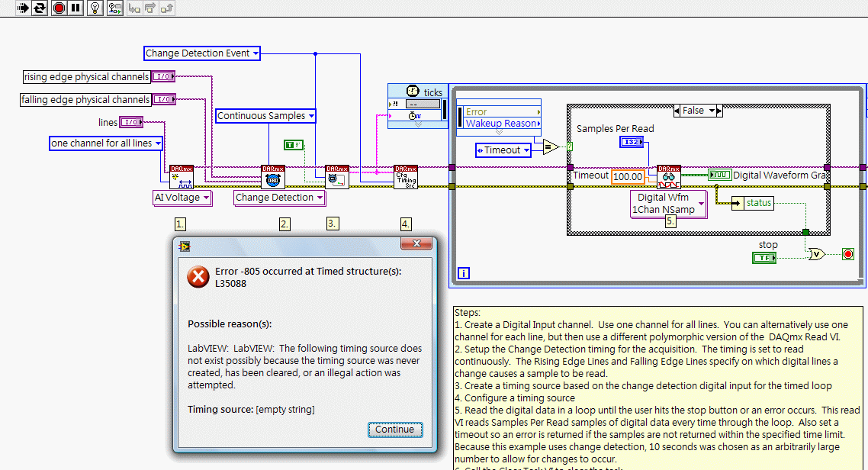The height and width of the screenshot is (470, 868).
Task: Click next-case arrow on case structure
Action: [x=717, y=111]
